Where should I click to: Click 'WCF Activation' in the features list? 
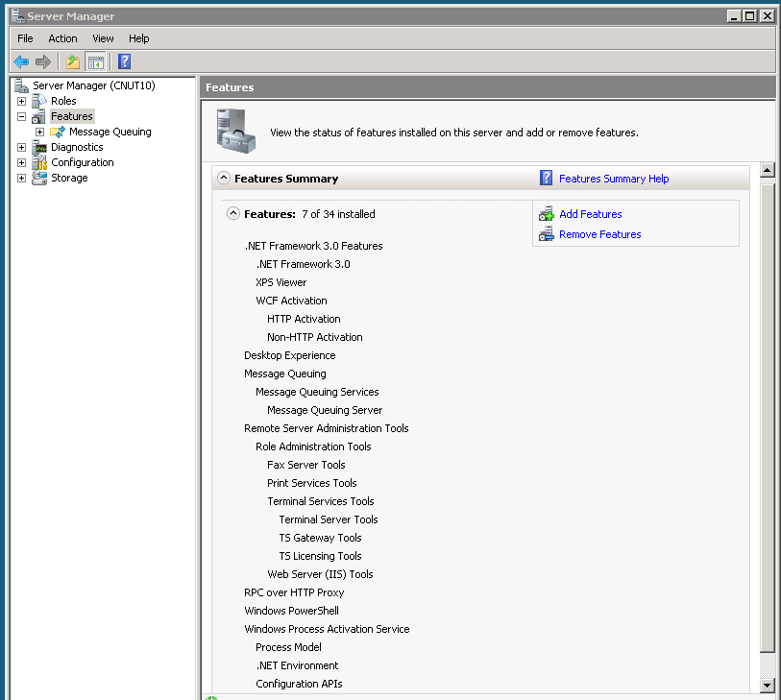pyautogui.click(x=291, y=301)
